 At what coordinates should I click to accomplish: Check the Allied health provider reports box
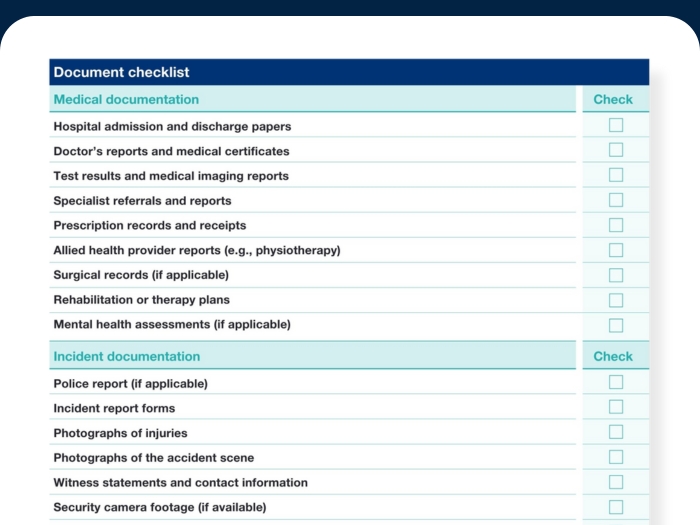tap(616, 250)
